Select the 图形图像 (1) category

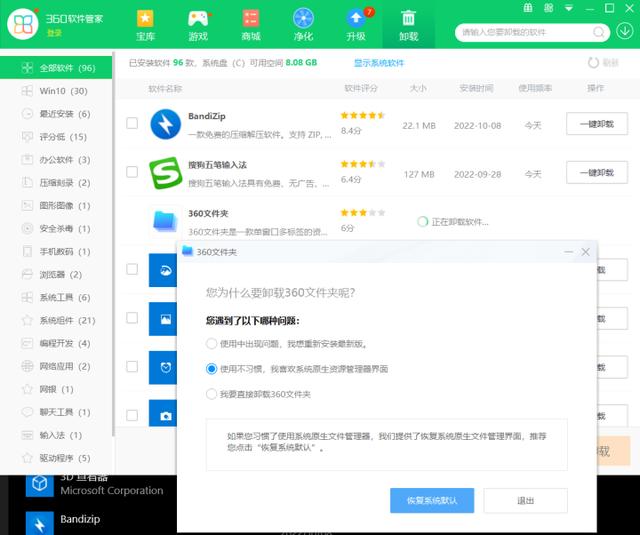pos(56,205)
